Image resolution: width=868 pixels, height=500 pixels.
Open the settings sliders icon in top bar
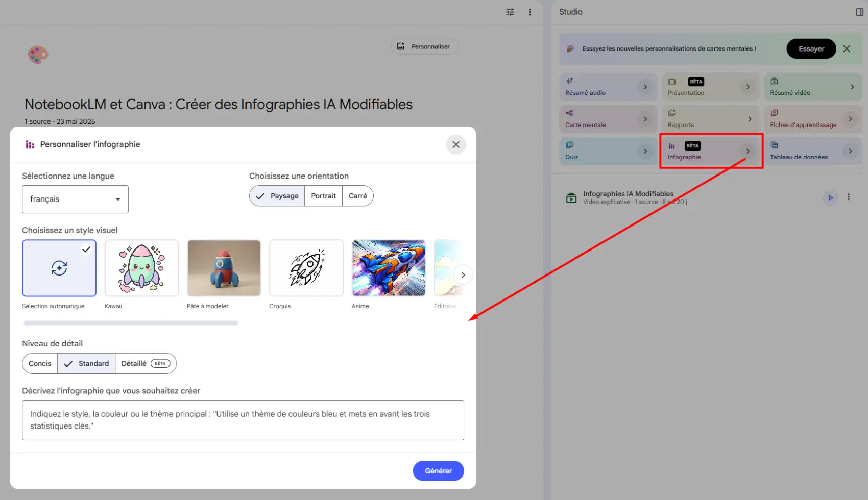[x=510, y=12]
